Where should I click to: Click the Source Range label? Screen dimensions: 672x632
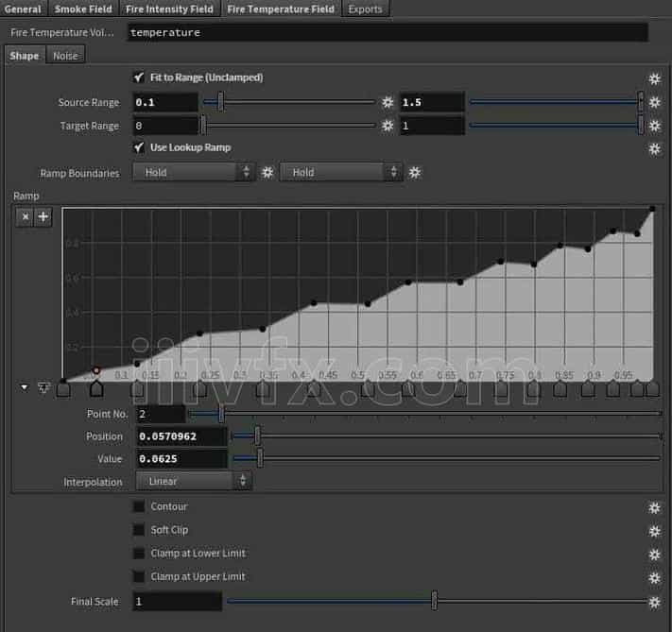coord(89,102)
